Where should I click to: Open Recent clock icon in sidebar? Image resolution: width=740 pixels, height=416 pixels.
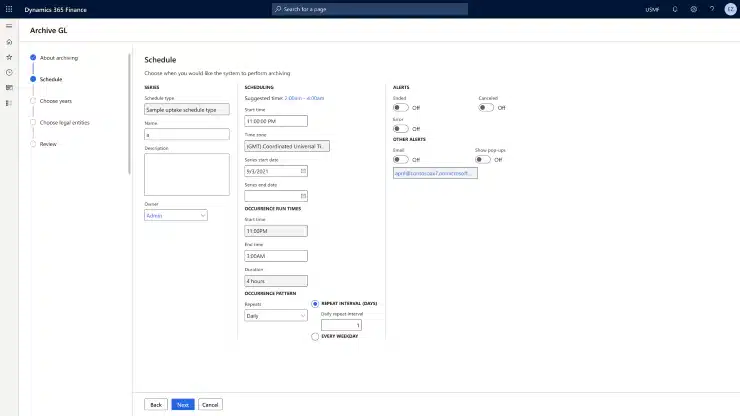(9, 72)
